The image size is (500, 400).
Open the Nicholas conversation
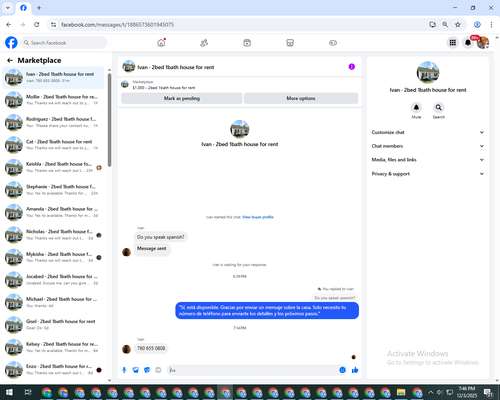[53, 235]
